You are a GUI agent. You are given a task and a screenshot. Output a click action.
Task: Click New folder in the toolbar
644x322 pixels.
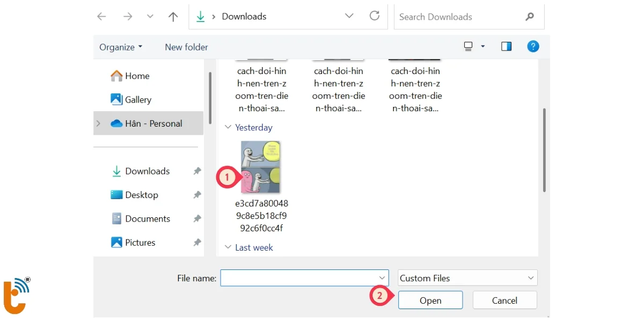(x=186, y=47)
